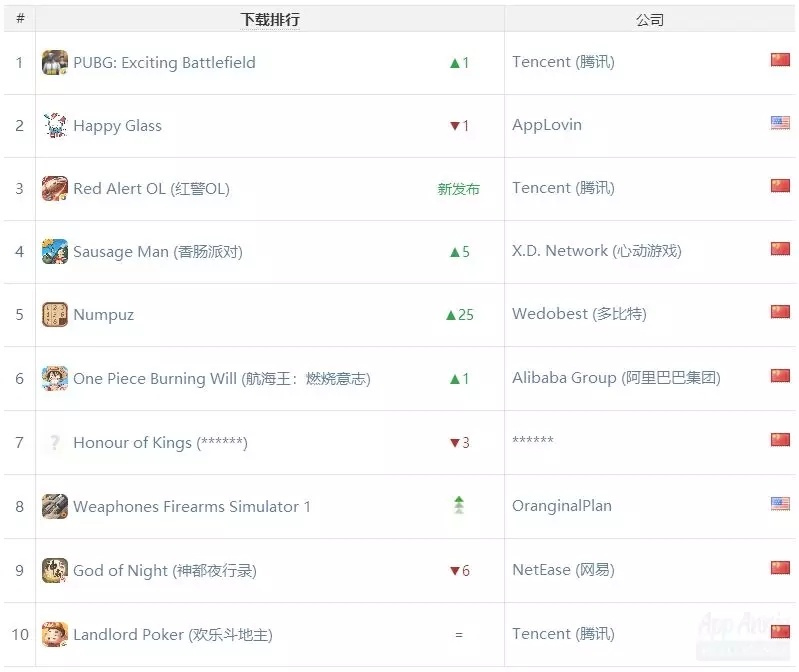The image size is (799, 672).
Task: Click the PUBG: Exciting Battlefield app icon
Action: (x=55, y=62)
